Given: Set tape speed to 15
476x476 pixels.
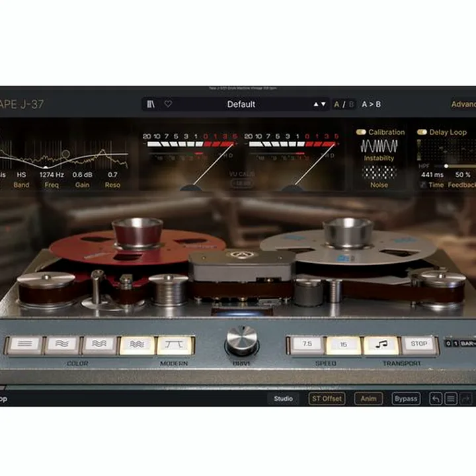Looking at the screenshot, I should (x=344, y=344).
